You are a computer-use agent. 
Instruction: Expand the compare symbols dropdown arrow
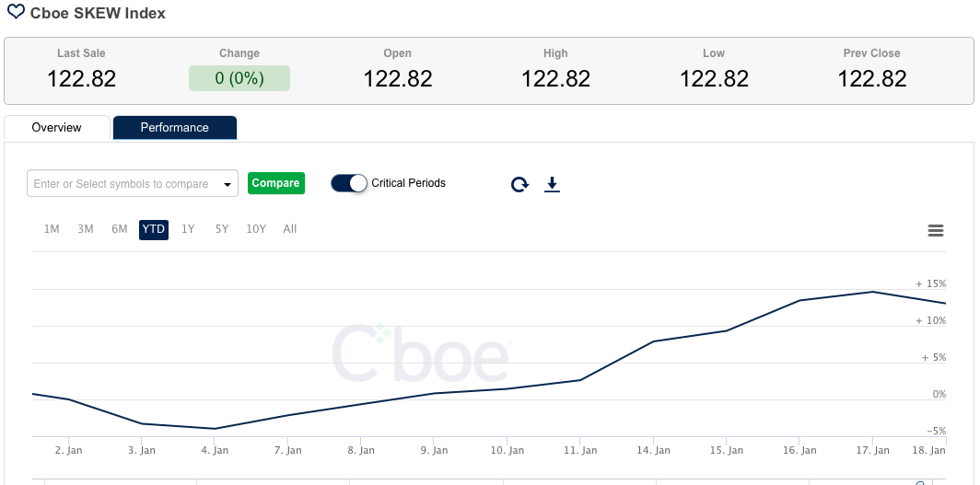[x=227, y=184]
